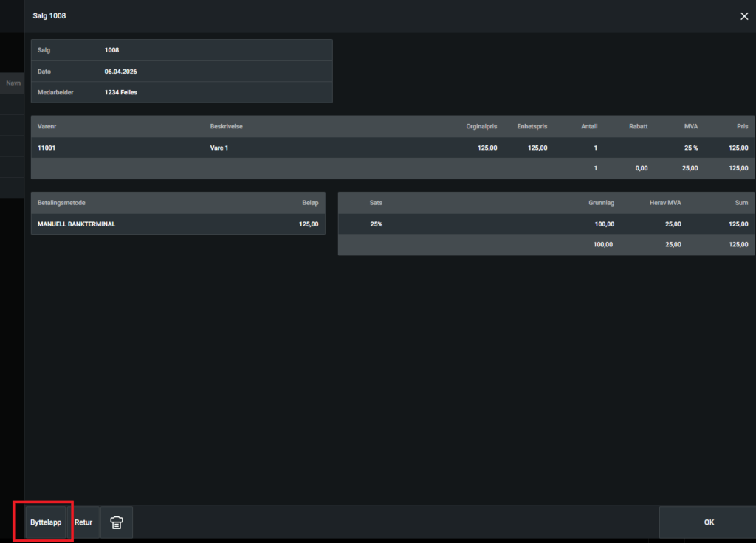Click the Enhetspris column header
The image size is (756, 543).
click(532, 126)
